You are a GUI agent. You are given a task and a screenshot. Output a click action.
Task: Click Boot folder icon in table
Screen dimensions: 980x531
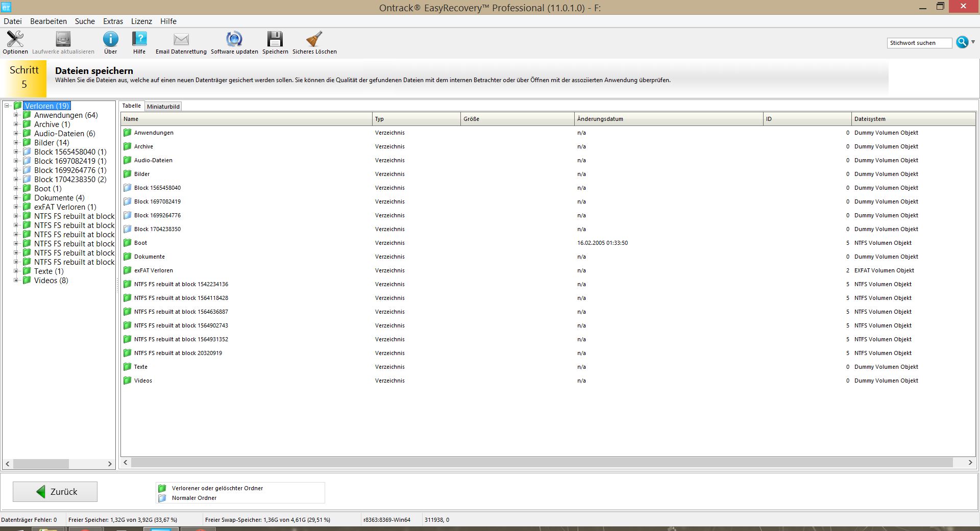click(127, 243)
